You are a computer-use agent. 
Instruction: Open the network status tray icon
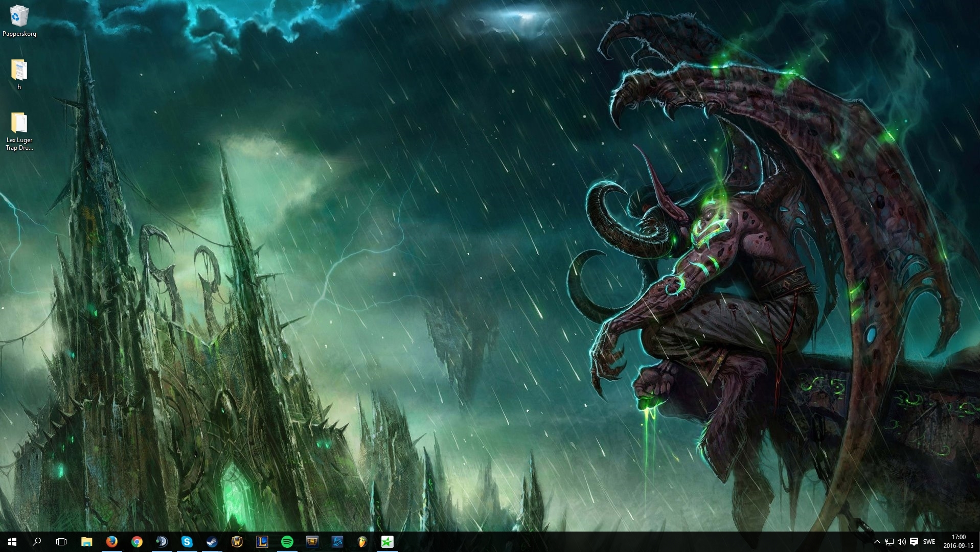click(x=890, y=542)
